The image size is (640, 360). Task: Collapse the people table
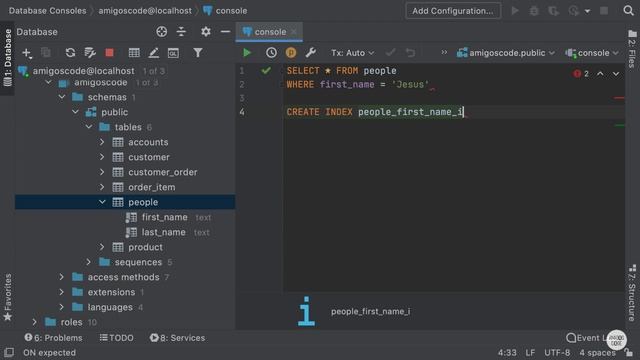coord(102,202)
